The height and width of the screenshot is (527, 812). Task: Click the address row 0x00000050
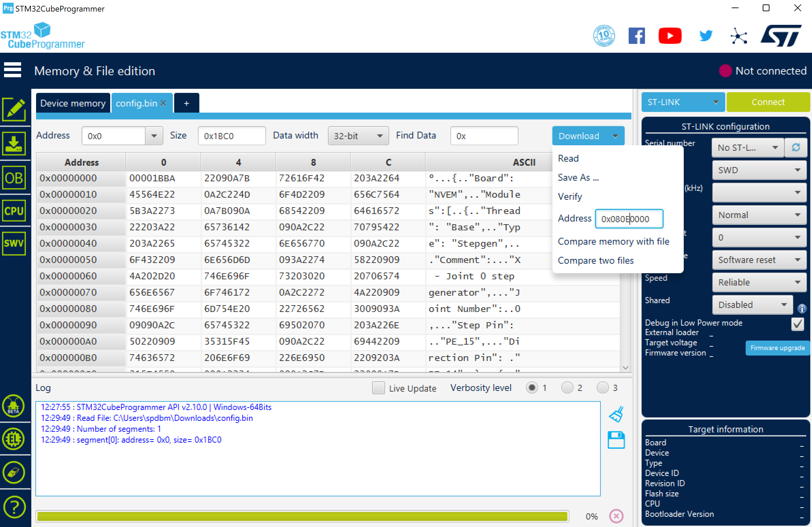(x=81, y=259)
